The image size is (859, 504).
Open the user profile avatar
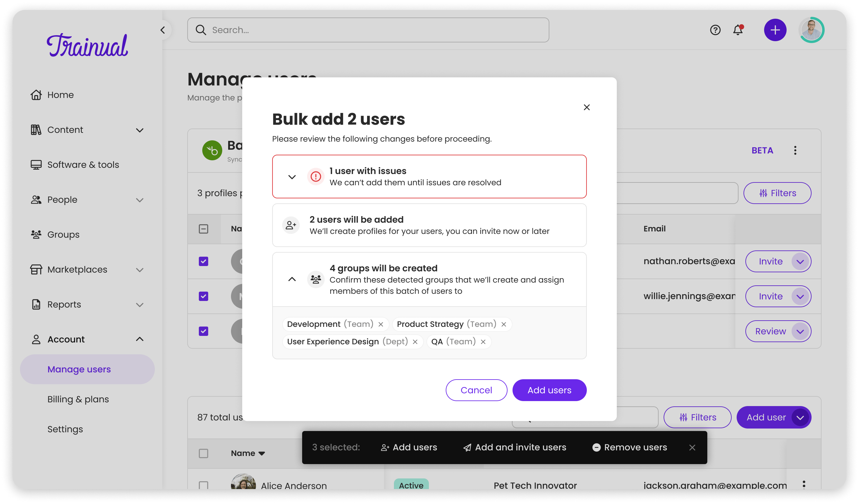[x=811, y=30]
